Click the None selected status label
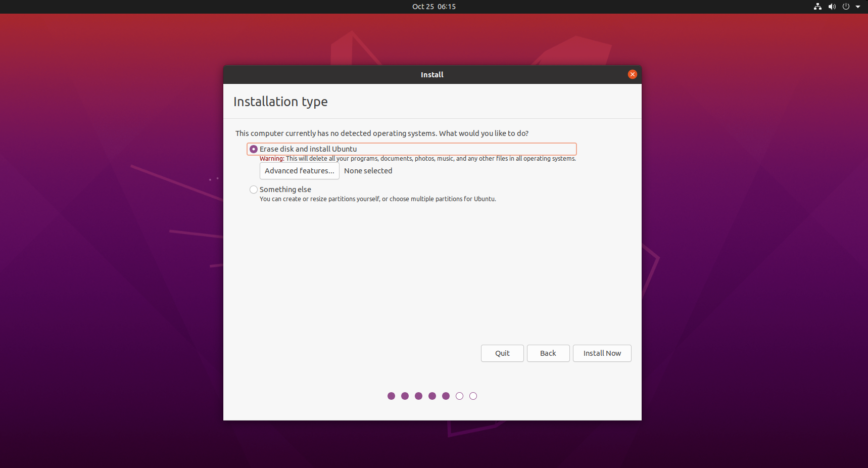This screenshot has width=868, height=468. (x=368, y=171)
